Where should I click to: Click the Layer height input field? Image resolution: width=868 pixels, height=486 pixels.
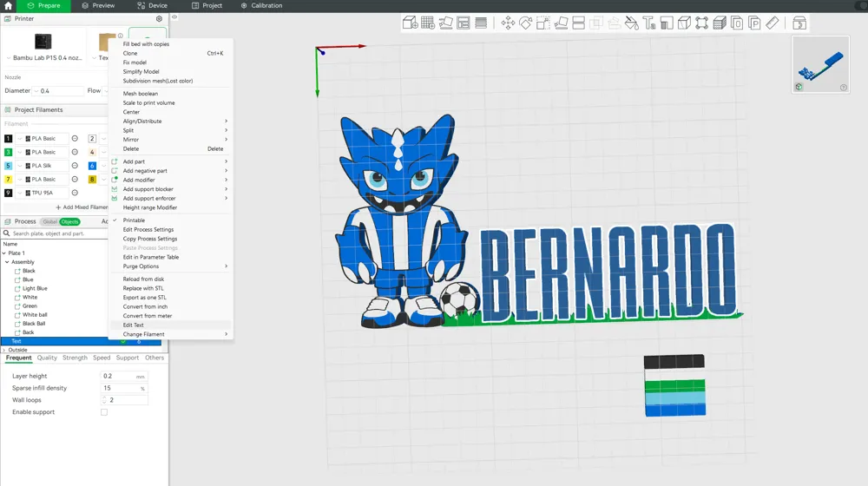(124, 376)
